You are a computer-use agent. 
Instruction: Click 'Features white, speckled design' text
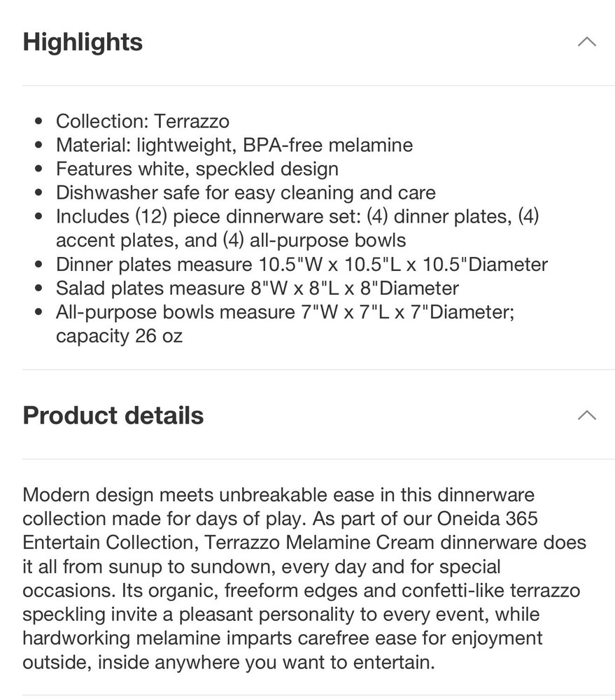click(197, 169)
